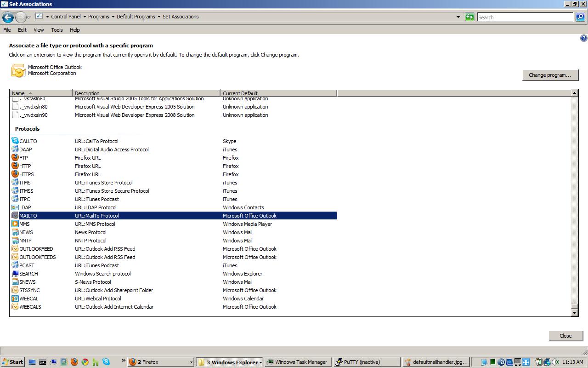Click the iTunes icon for ITMSS protocol
This screenshot has height=368, width=588.
point(15,190)
